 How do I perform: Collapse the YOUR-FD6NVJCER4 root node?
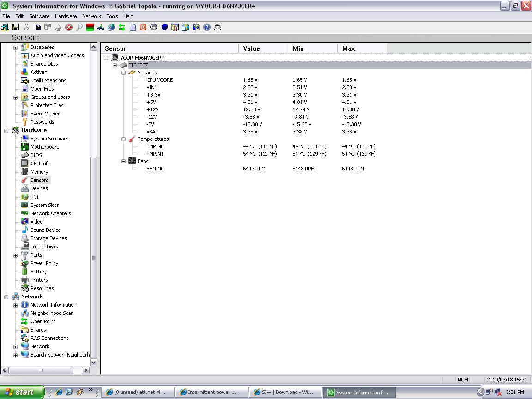[106, 58]
